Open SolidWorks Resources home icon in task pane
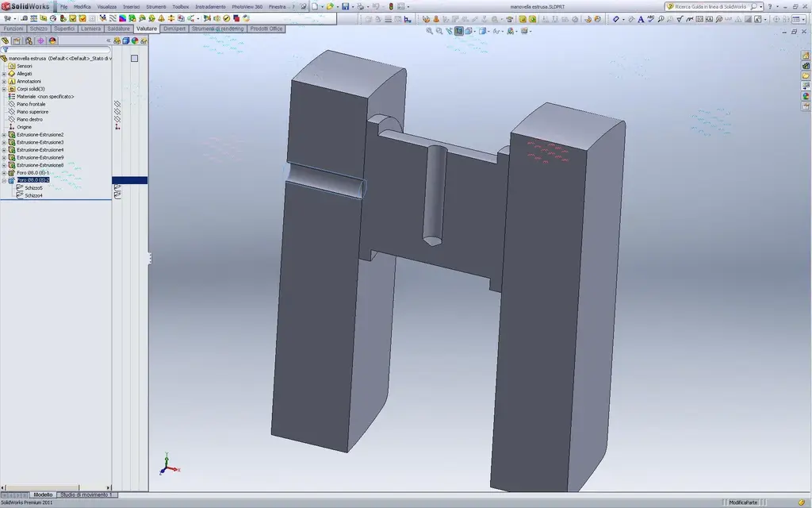This screenshot has width=812, height=508. (x=806, y=56)
